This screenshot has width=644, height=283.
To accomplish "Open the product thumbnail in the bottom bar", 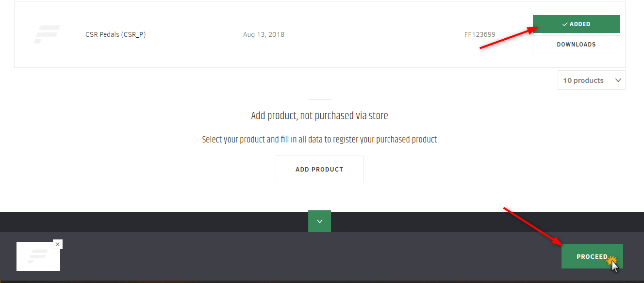I will 38,256.
